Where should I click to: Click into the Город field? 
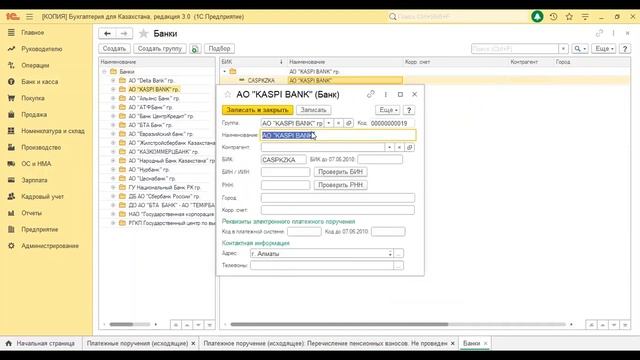[x=338, y=198]
